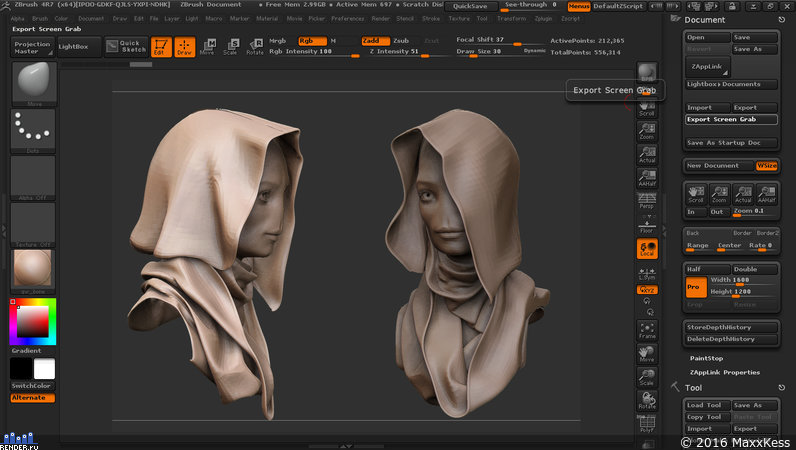Enable the Pro proportional constraint toggle
796x450 pixels.
[x=695, y=287]
